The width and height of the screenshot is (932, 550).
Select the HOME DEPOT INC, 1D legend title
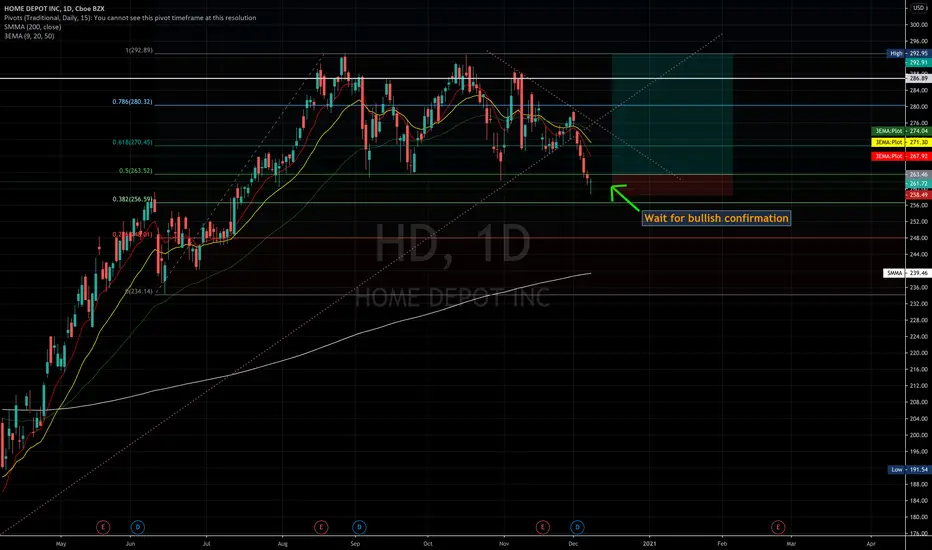point(54,9)
